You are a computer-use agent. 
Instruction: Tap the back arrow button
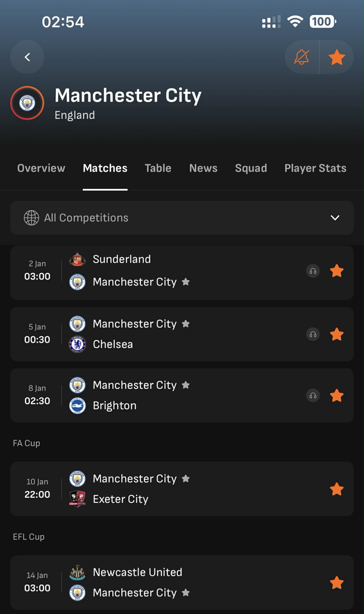pos(27,57)
